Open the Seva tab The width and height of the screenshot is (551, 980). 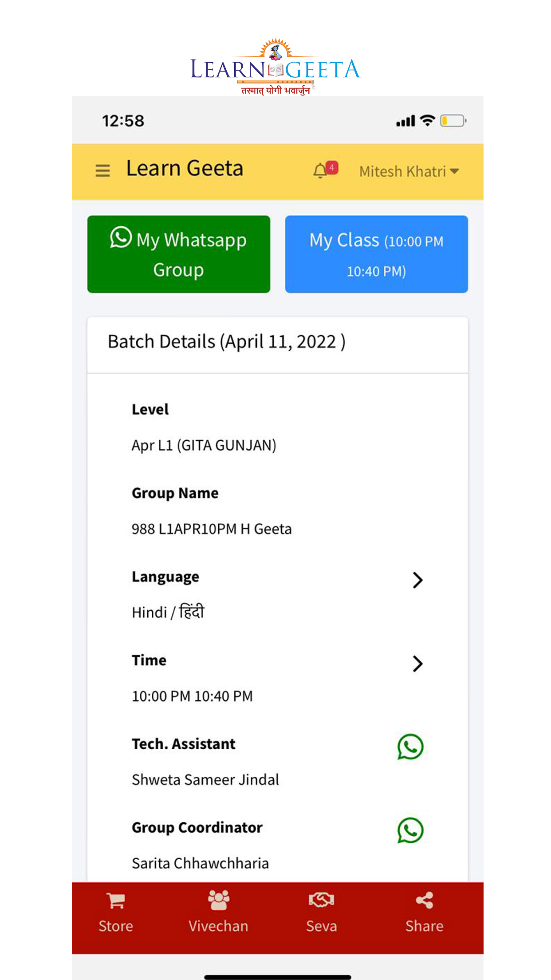click(x=321, y=913)
